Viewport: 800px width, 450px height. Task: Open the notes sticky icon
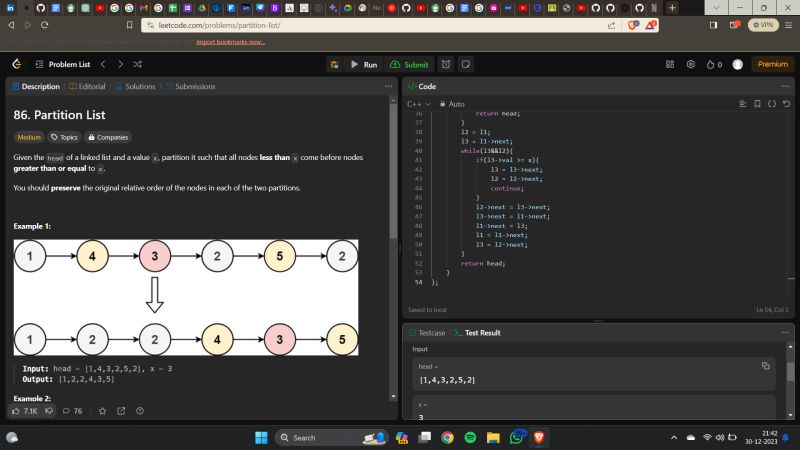(466, 64)
